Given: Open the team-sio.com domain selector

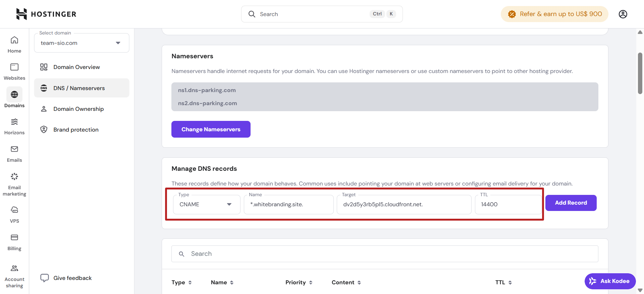Looking at the screenshot, I should (82, 43).
